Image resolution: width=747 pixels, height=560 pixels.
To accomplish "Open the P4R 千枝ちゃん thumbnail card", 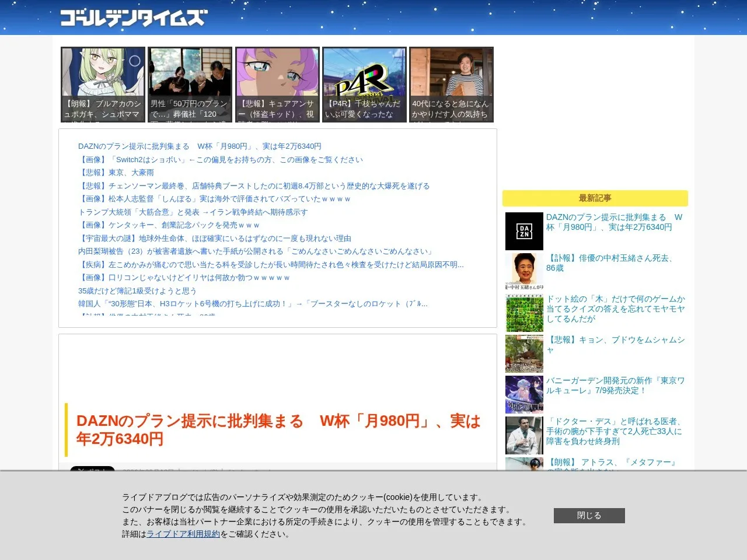I will [x=364, y=85].
